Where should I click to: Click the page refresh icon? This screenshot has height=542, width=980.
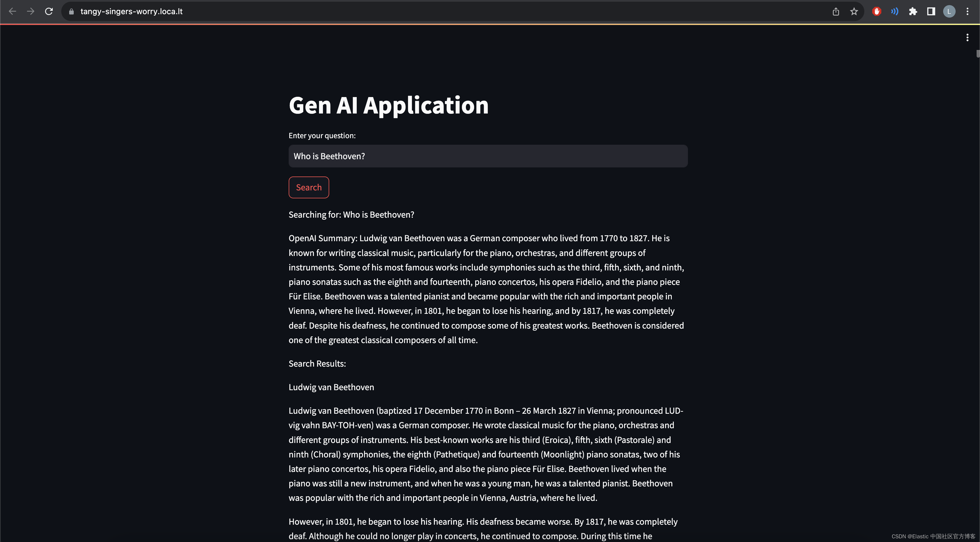tap(49, 11)
